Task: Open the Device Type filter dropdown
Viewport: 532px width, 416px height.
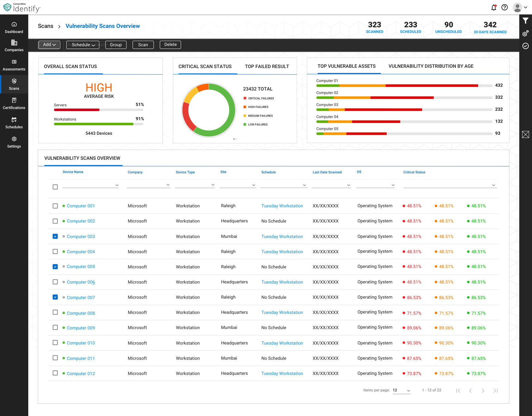Action: (x=195, y=185)
